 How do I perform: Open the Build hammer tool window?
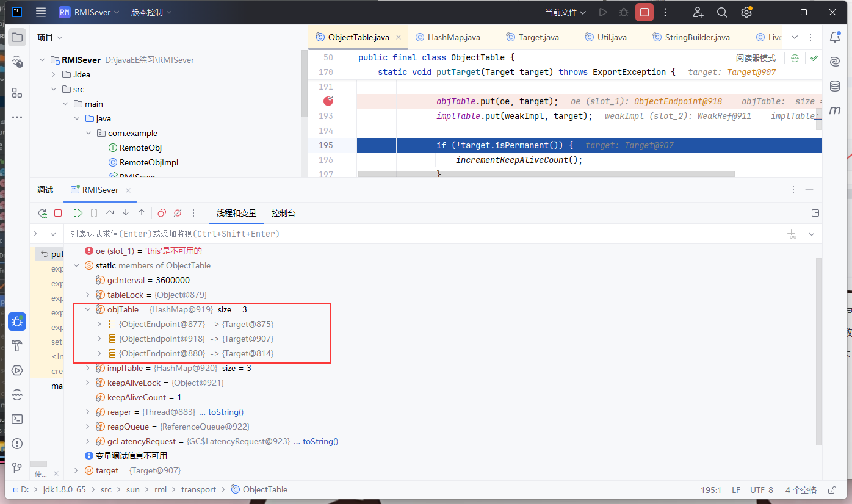coord(17,346)
